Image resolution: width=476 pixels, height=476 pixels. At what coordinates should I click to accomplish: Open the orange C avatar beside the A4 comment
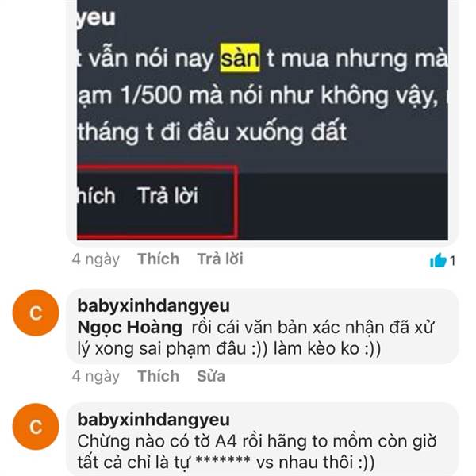36,427
